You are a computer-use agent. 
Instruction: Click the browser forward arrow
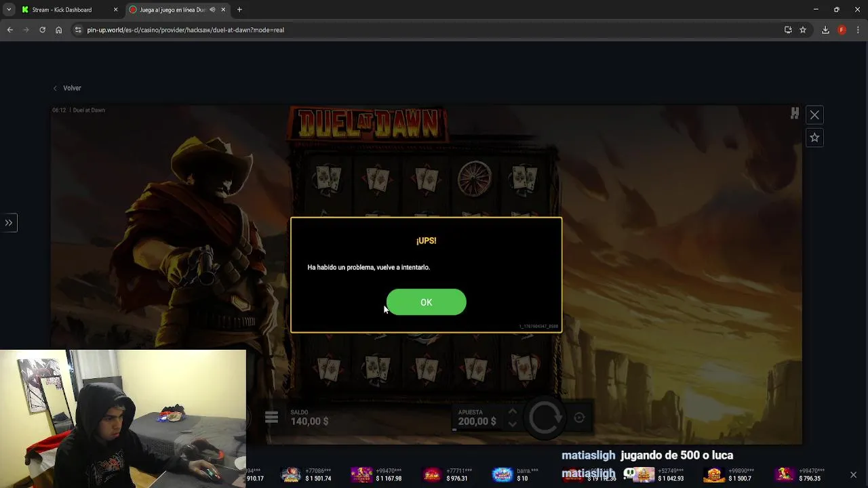tap(26, 30)
